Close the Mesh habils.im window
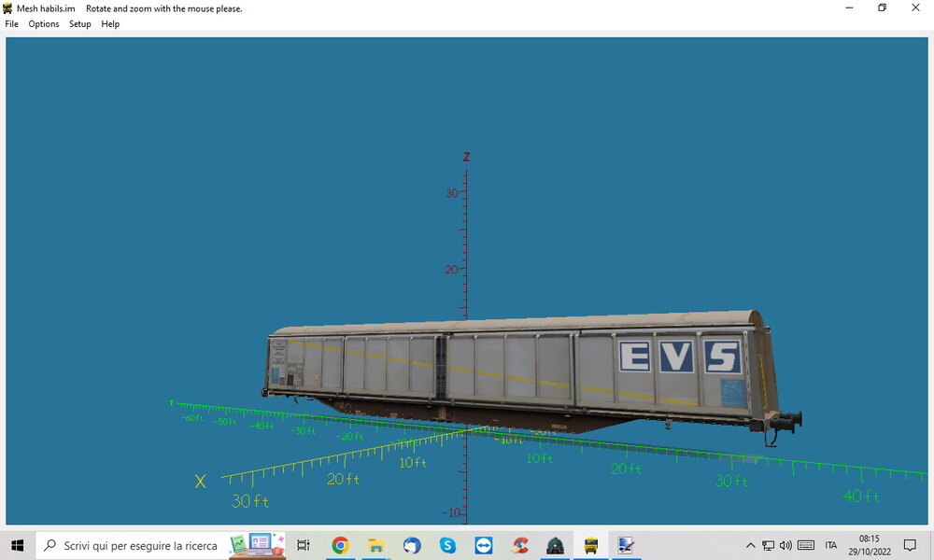Viewport: 934px width, 560px height. [915, 7]
